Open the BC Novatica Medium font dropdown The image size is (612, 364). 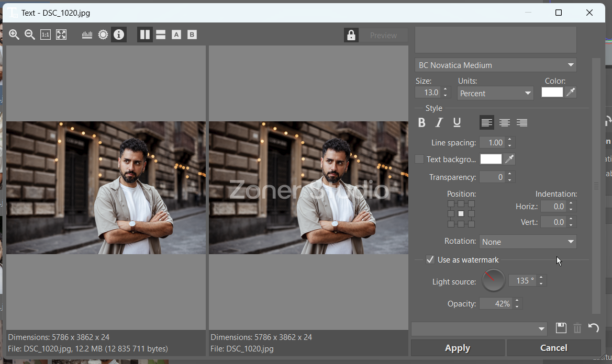[x=495, y=65]
